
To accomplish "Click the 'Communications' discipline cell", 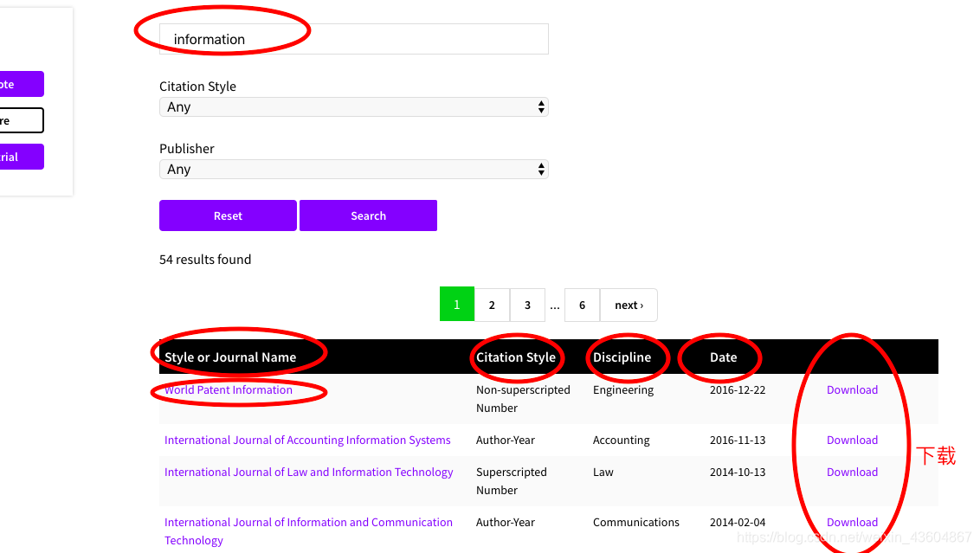I will coord(636,522).
